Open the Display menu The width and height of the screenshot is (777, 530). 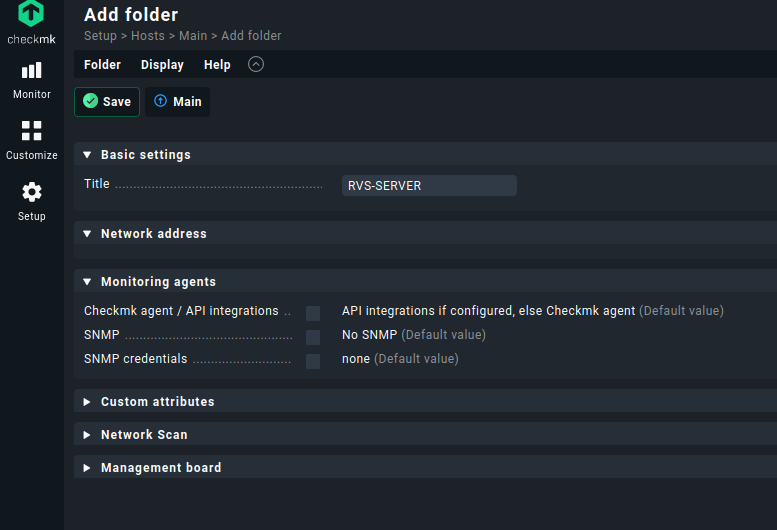click(162, 65)
